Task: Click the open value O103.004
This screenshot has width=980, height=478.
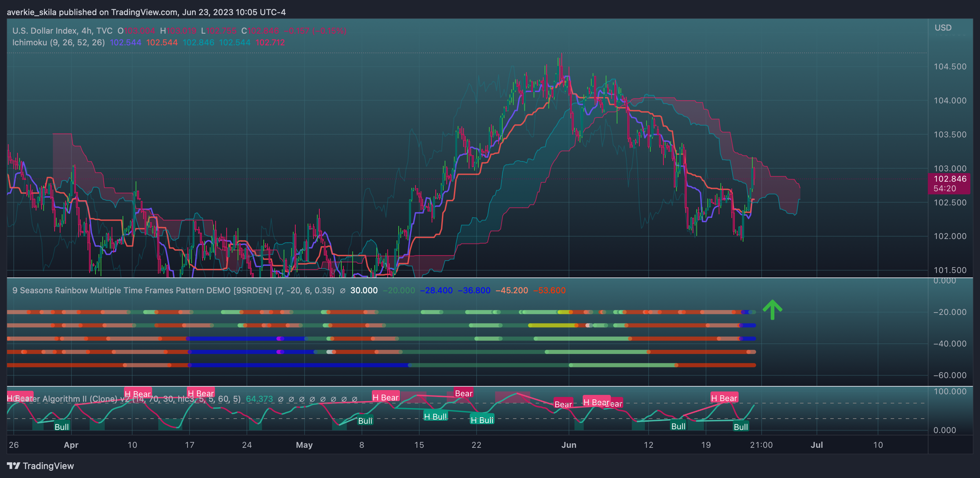Action: (x=136, y=31)
